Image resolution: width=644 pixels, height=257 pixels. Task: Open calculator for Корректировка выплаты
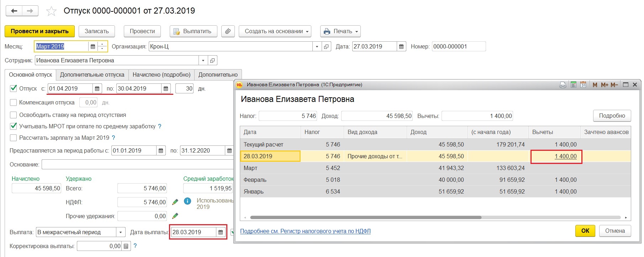coord(126,246)
